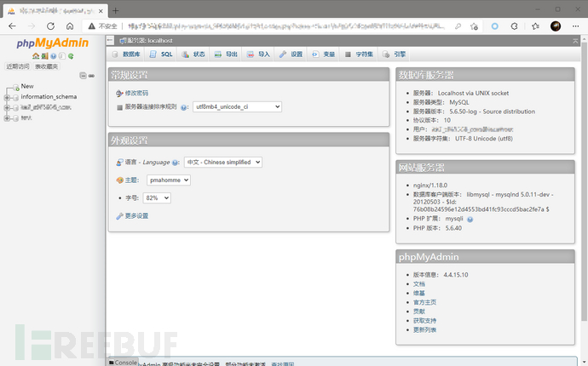Click New in database tree
588x366 pixels.
point(27,86)
